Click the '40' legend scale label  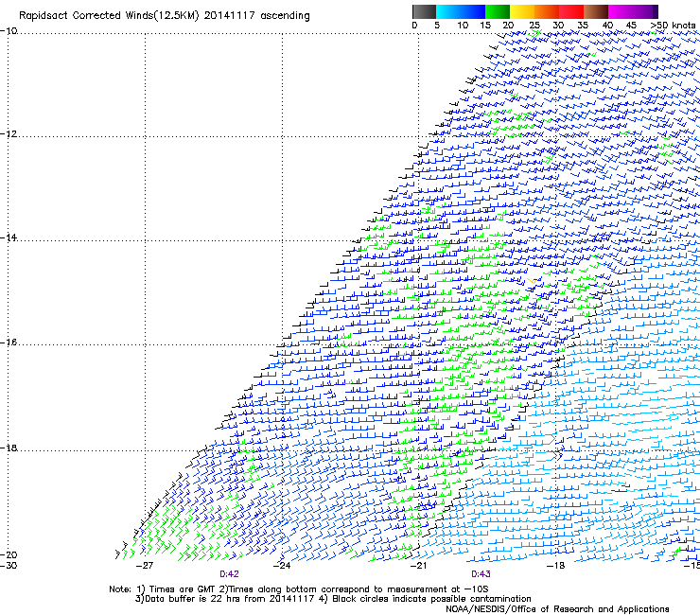coord(607,26)
